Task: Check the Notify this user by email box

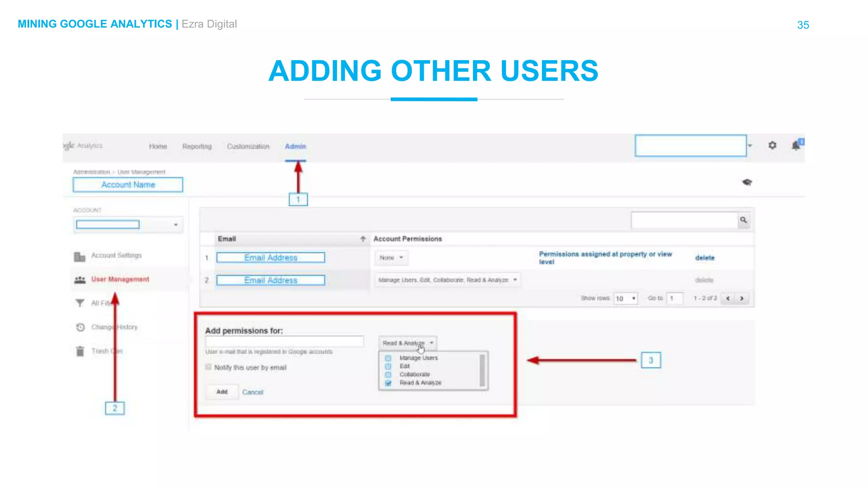Action: 208,367
